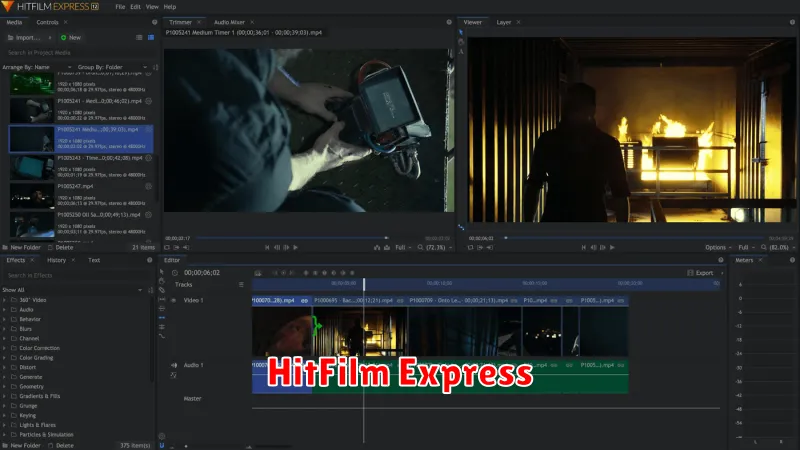Select the Viewer text tool
Viewport: 800px width, 450px height.
tap(461, 52)
